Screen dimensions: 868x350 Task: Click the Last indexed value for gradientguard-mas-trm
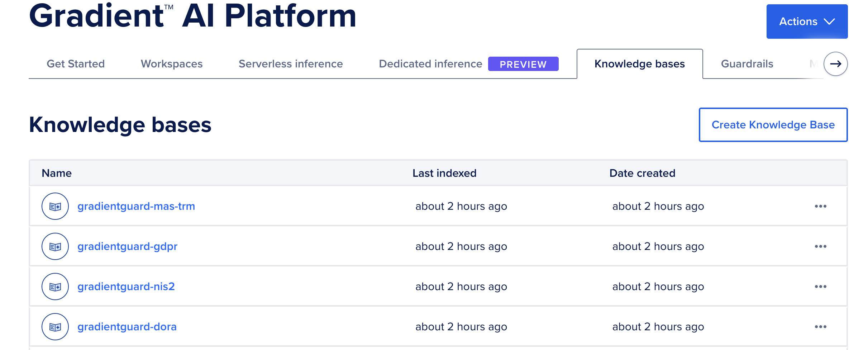click(x=461, y=206)
